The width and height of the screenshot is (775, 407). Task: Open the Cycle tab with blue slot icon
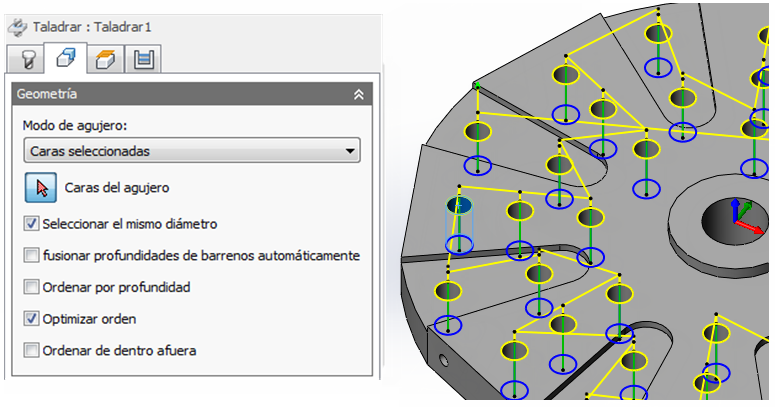click(143, 60)
